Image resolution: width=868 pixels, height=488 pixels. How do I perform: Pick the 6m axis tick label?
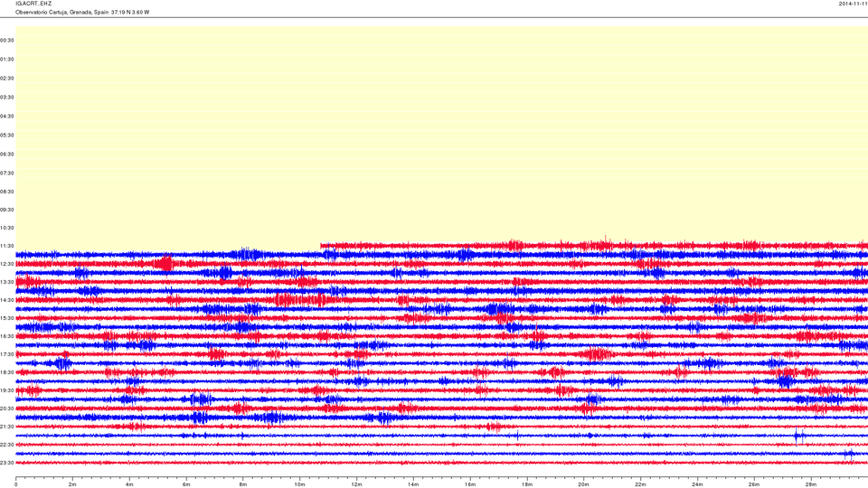tap(186, 484)
